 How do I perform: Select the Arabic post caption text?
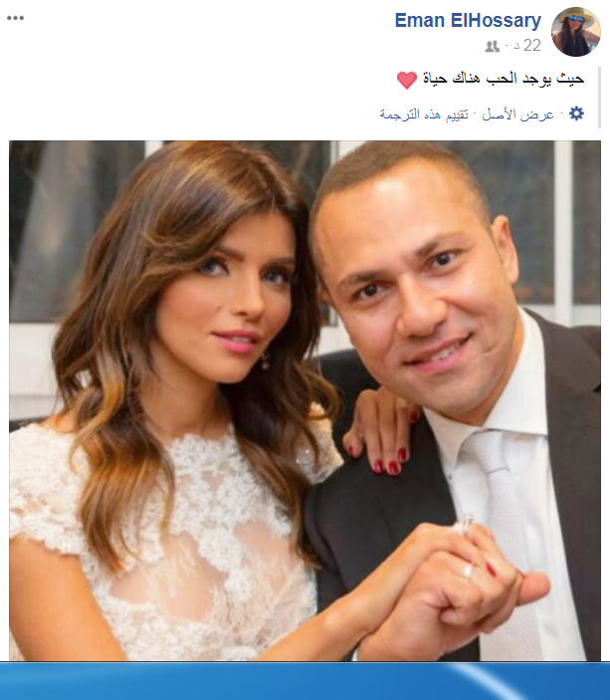click(504, 79)
